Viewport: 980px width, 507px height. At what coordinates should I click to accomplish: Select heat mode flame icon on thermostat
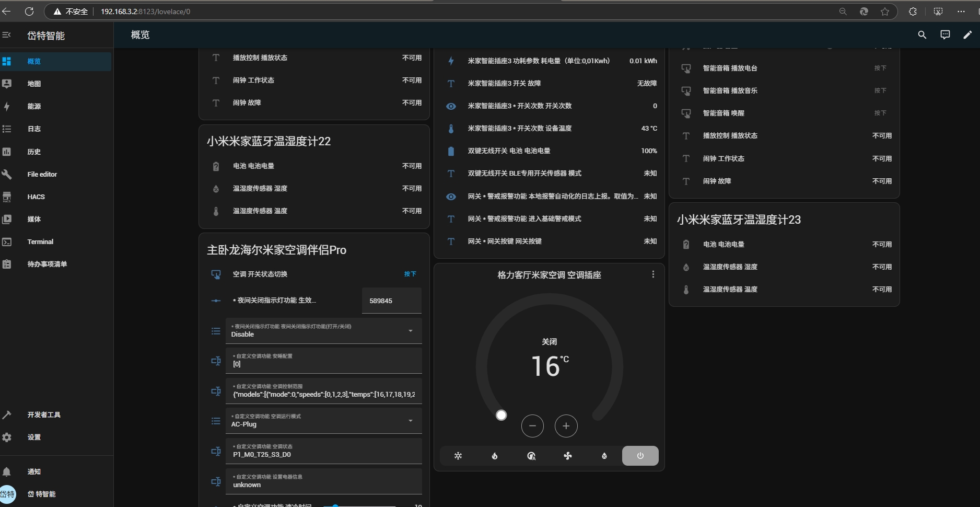pos(494,456)
